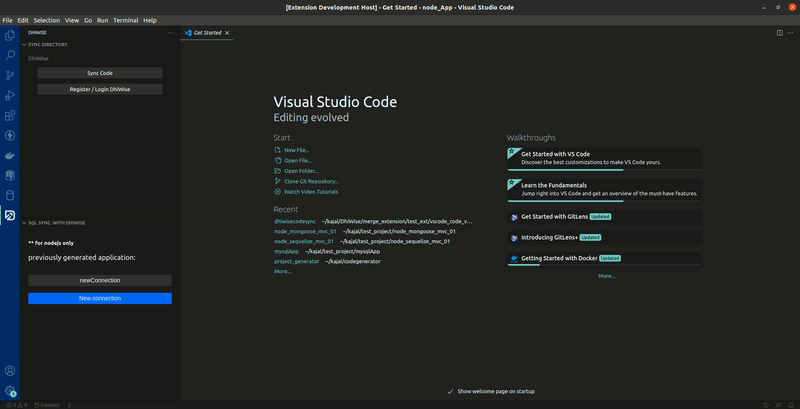The height and width of the screenshot is (409, 800).
Task: Open the View menu
Action: [x=72, y=20]
